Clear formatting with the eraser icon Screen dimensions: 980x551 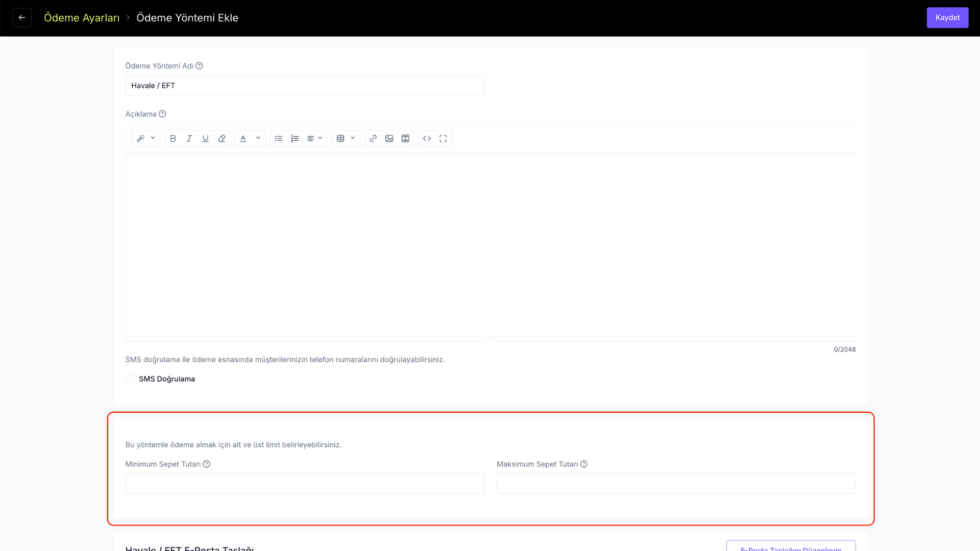(x=222, y=138)
